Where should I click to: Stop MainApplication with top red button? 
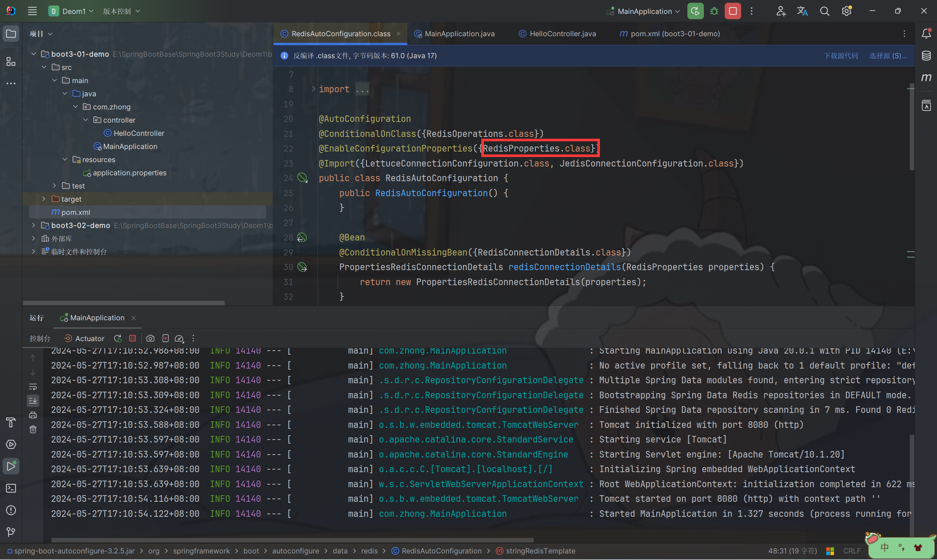732,11
